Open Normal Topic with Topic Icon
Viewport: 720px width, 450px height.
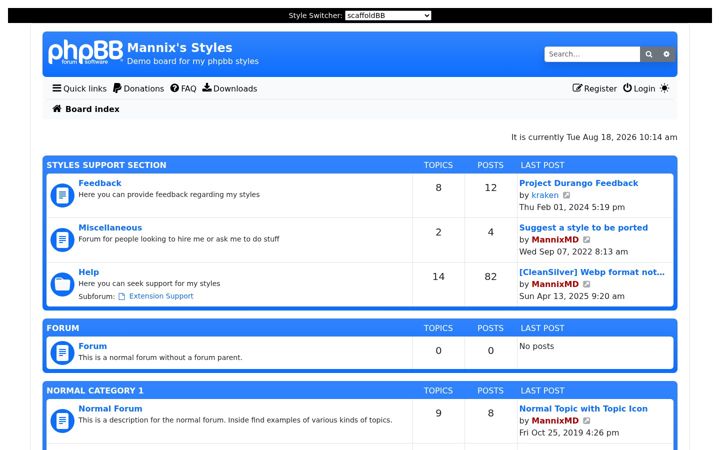coord(584,409)
